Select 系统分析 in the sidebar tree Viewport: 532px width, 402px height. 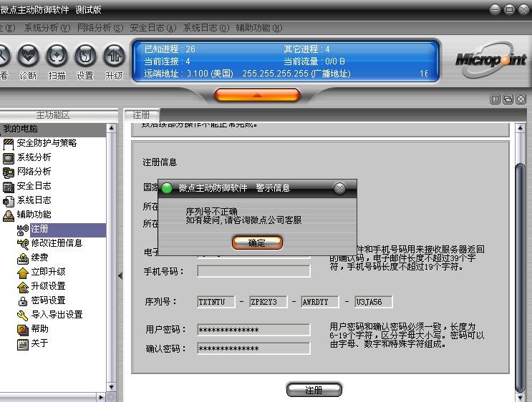34,157
